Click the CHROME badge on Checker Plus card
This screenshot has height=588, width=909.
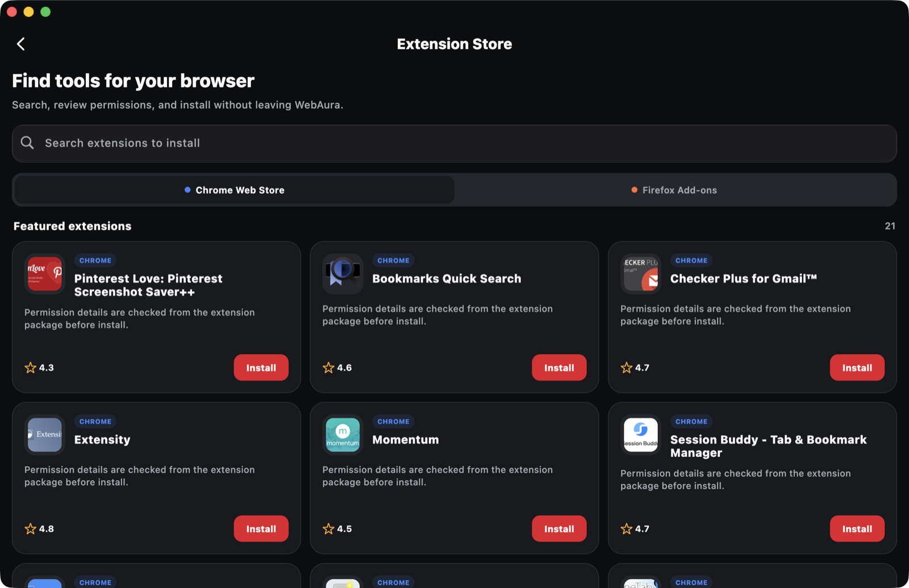pos(691,260)
